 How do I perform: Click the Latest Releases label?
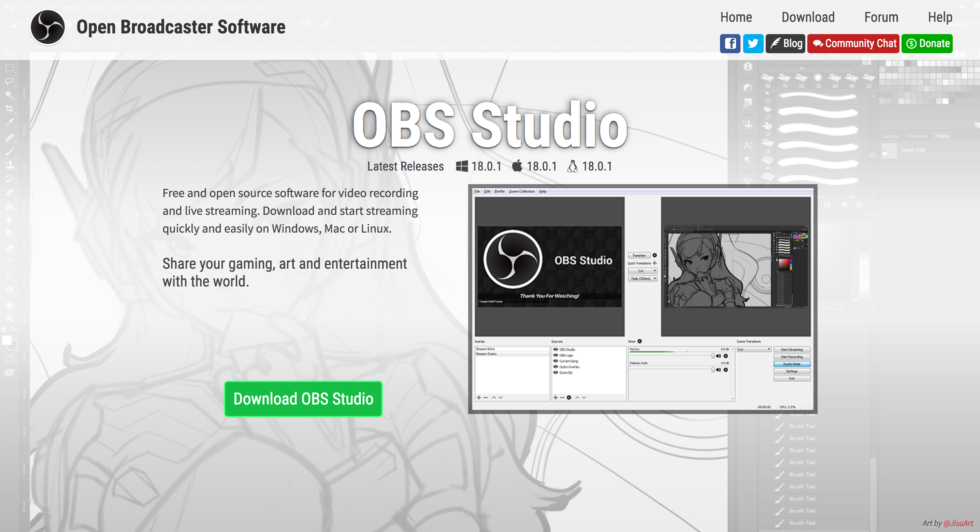(405, 166)
